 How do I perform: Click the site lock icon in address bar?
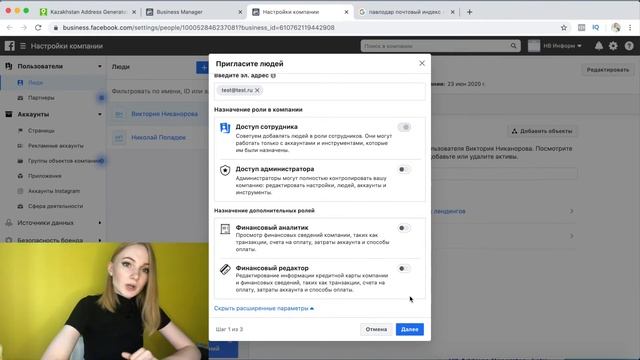55,28
